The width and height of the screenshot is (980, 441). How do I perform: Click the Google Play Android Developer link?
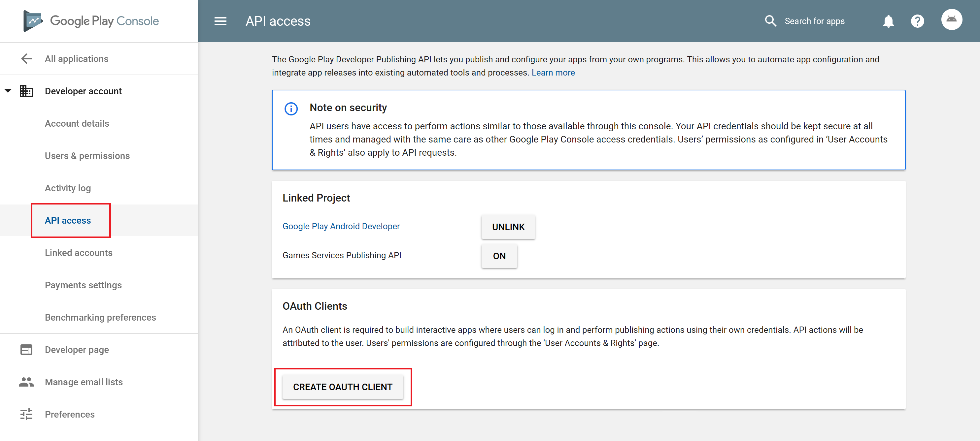[x=342, y=226]
